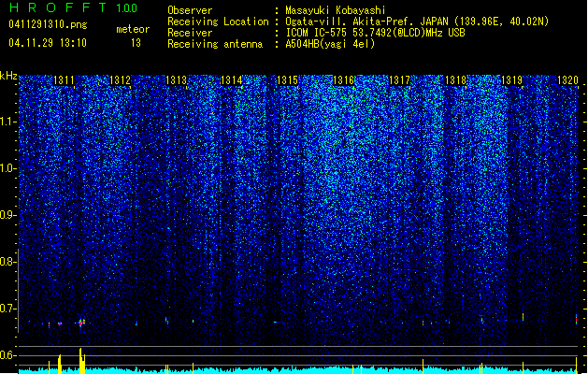Click the date stamp 04.11.29 13:10
Screen dimensions: 588x374
coord(48,43)
